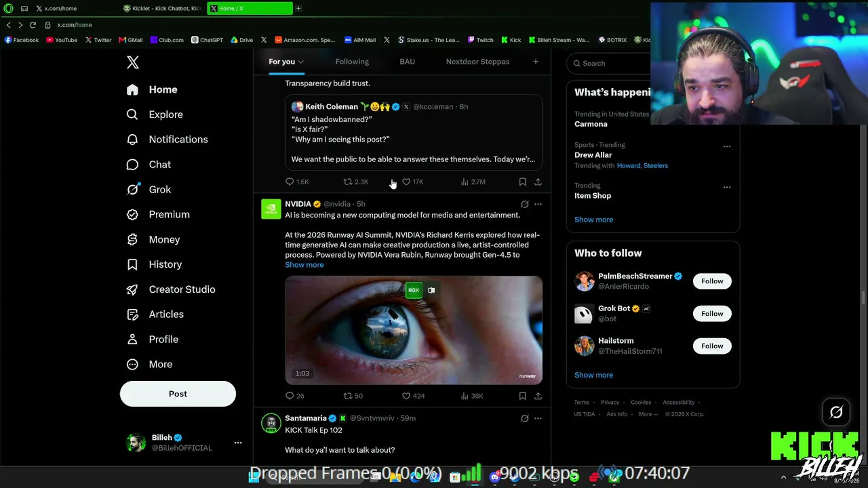Viewport: 868px width, 488px height.
Task: Click Grok explain icon on NVIDIA post
Action: click(524, 204)
